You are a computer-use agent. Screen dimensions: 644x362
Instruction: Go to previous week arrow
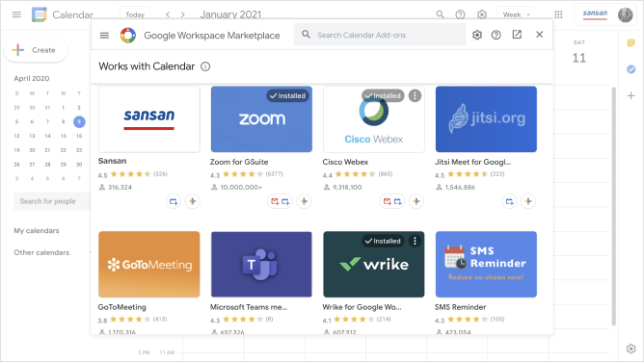168,14
